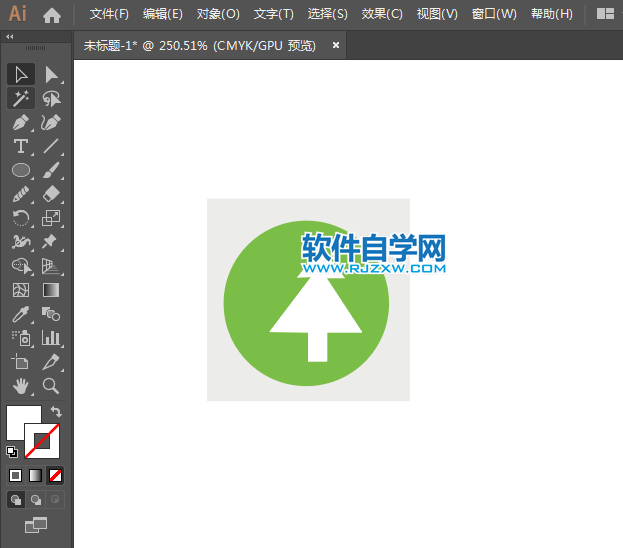
Task: Select the Pen tool
Action: coord(21,122)
